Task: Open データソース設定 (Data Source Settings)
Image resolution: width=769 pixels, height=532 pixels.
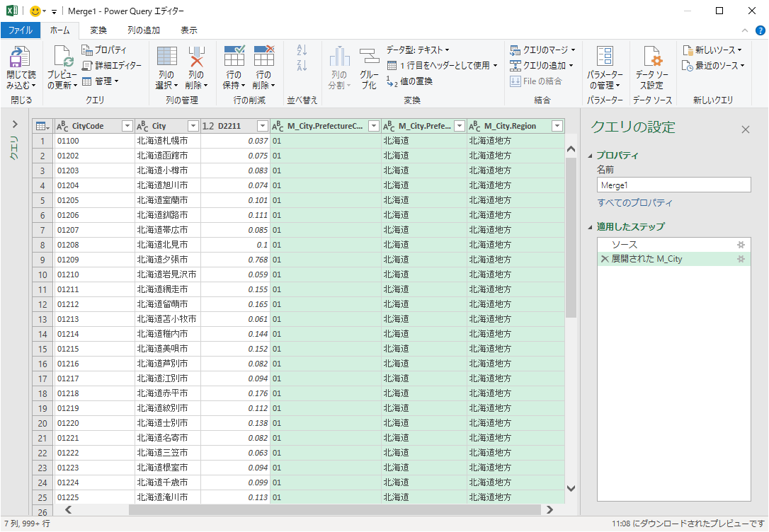Action: [x=653, y=58]
